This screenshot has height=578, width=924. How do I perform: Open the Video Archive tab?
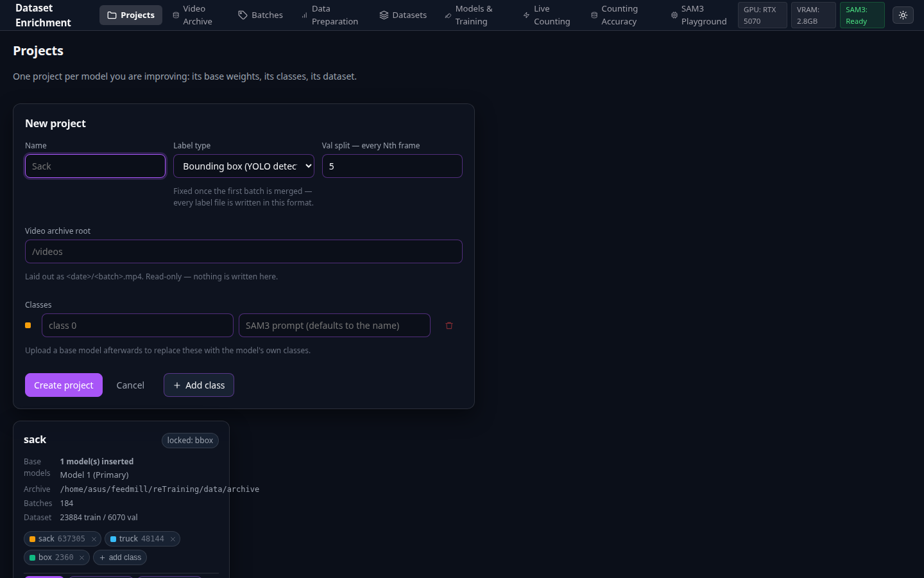point(193,15)
